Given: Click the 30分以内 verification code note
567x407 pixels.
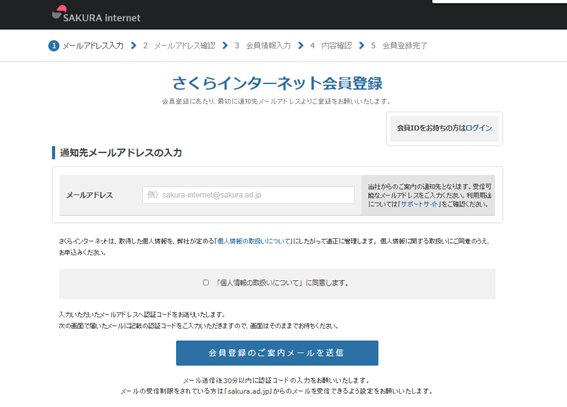Looking at the screenshot, I should click(x=277, y=380).
